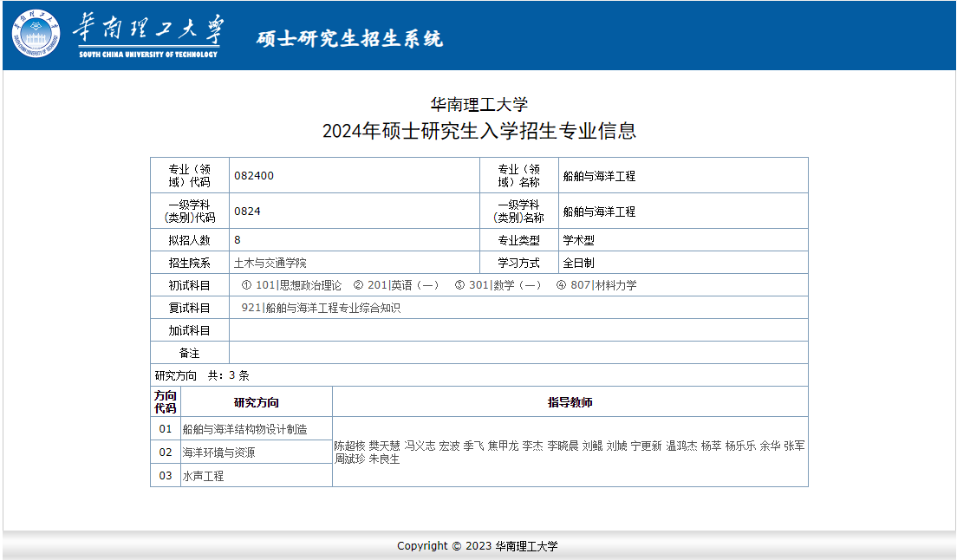Click the 初试科目 label cell

[x=190, y=285]
